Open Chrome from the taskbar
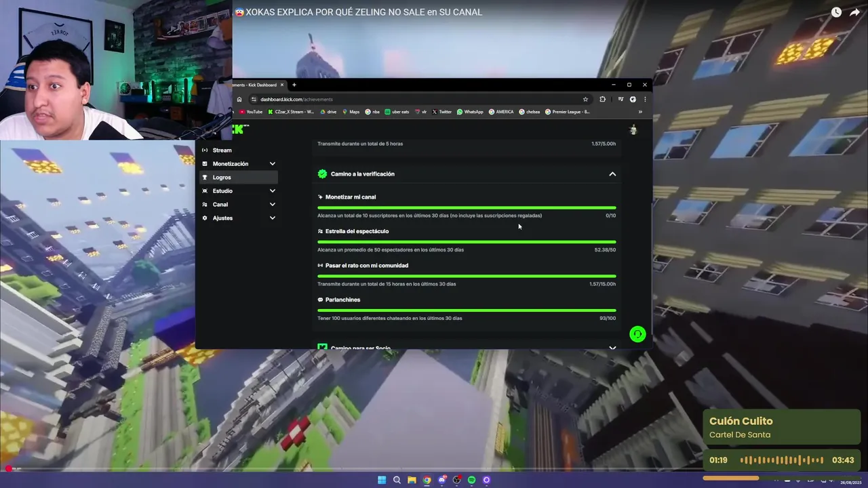This screenshot has height=488, width=868. pos(427,480)
